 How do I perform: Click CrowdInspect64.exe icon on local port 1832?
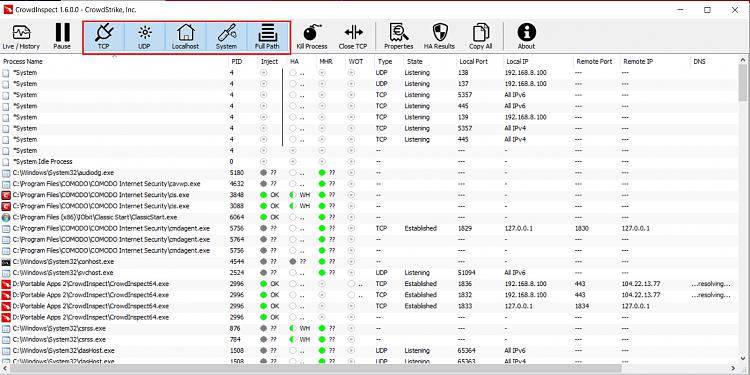click(6, 295)
